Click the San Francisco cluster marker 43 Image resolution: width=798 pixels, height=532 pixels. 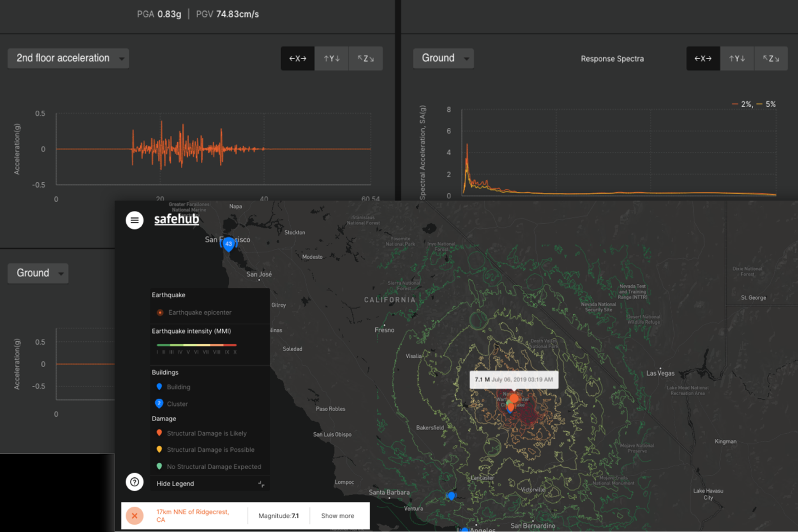[229, 244]
